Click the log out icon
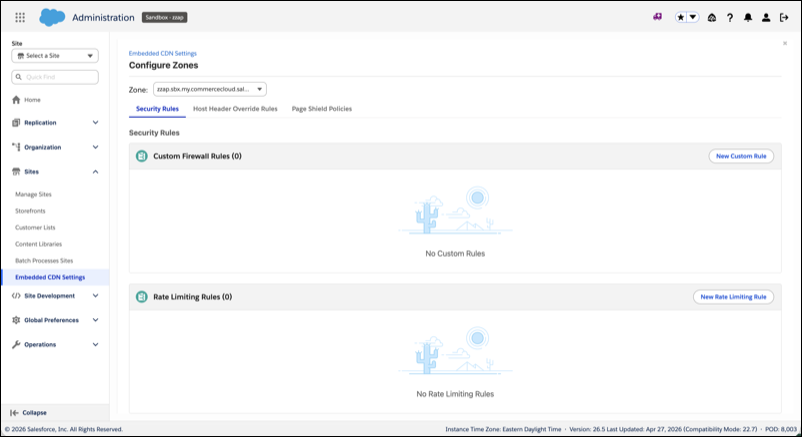 (x=784, y=17)
